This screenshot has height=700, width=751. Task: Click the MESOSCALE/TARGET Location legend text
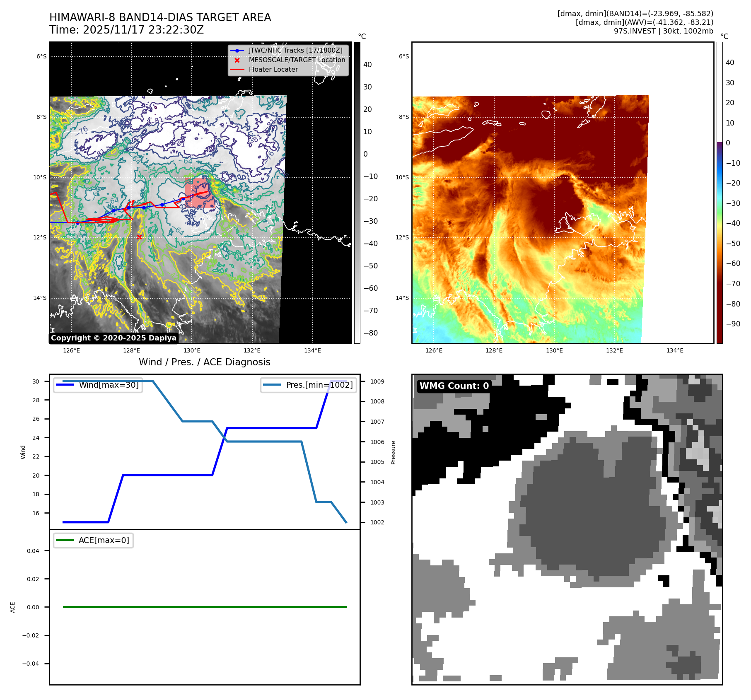click(297, 60)
